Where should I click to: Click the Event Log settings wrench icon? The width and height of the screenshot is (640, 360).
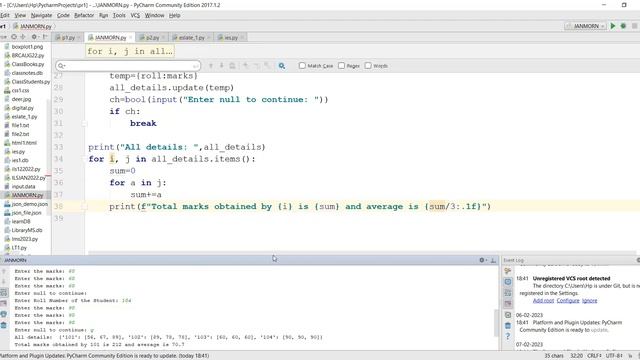click(x=508, y=271)
